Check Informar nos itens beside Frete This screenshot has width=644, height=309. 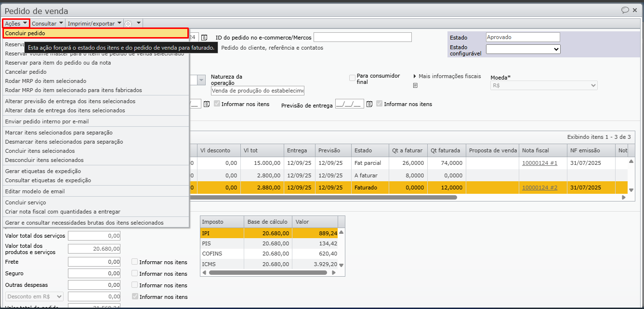click(x=135, y=262)
